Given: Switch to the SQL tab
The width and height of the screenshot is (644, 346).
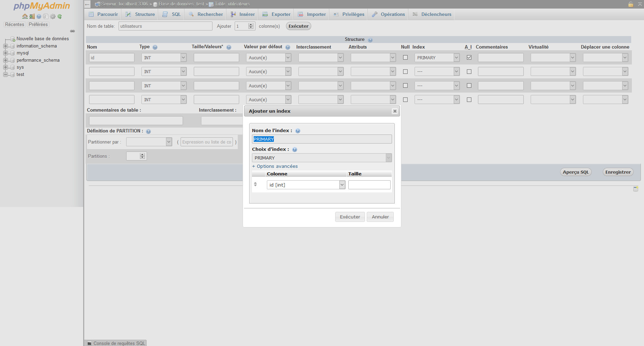Looking at the screenshot, I should [172, 14].
